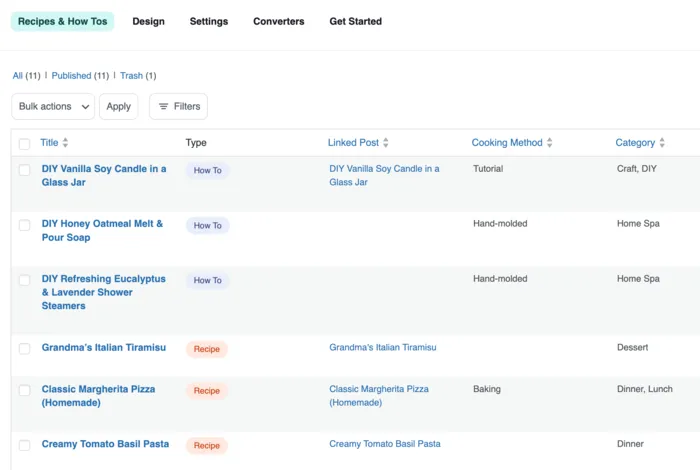The width and height of the screenshot is (700, 470).
Task: Click How To badge for Shower Steamers
Action: 208,280
